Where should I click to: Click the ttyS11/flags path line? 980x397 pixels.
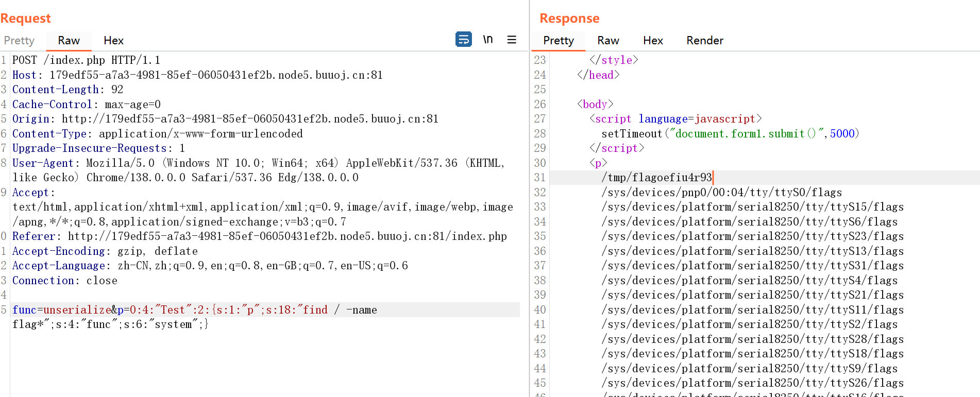point(752,310)
